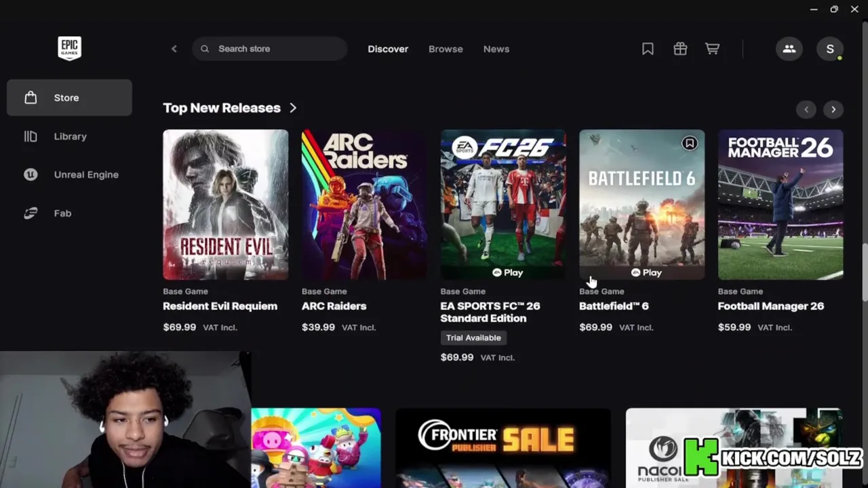868x488 pixels.
Task: Open the Football Manager 26 cover
Action: tap(781, 205)
